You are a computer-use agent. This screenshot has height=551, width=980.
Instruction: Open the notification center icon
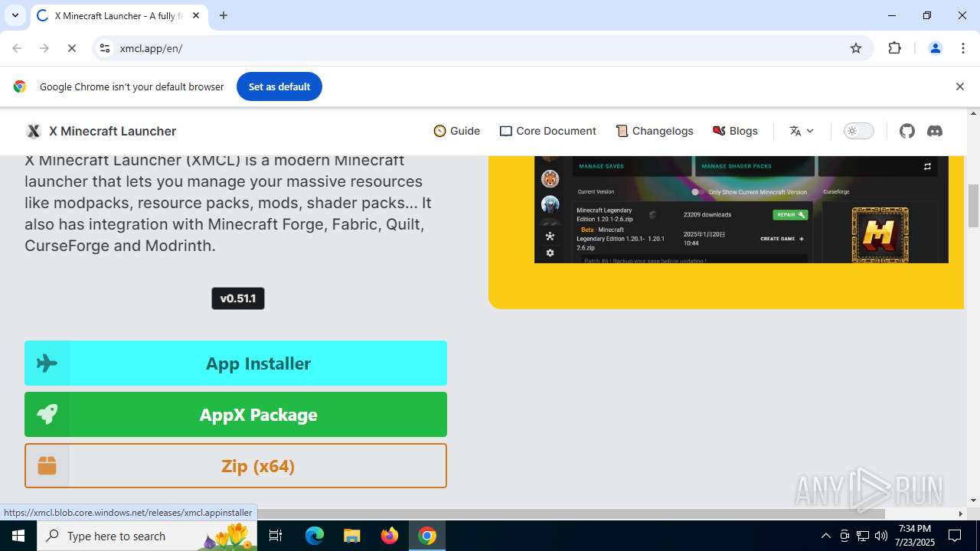coord(955,536)
